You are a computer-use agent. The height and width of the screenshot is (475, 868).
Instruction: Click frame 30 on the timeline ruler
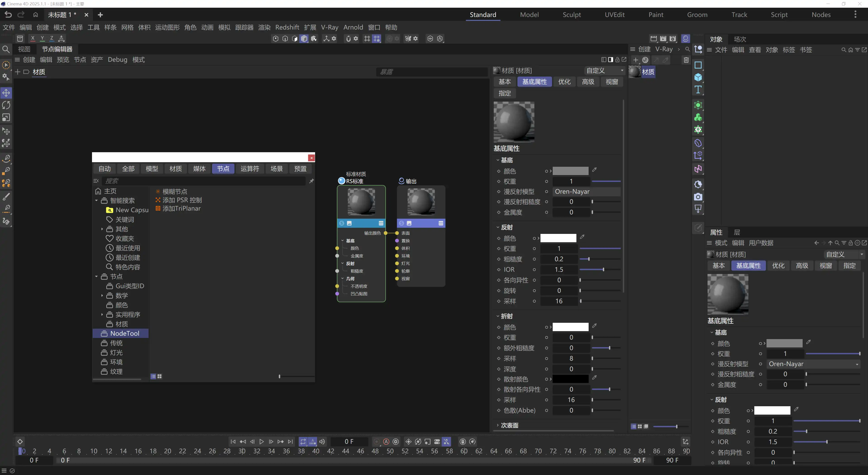[242, 451]
